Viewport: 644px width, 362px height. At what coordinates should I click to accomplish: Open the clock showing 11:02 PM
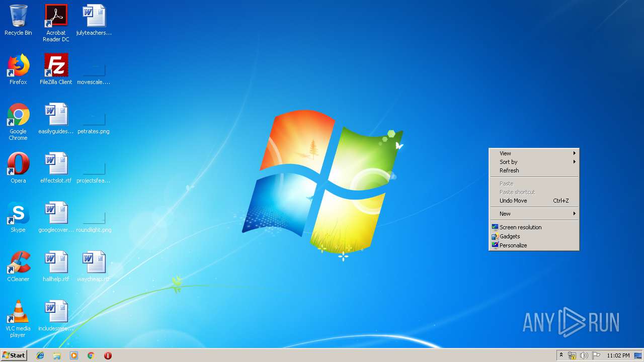click(618, 355)
